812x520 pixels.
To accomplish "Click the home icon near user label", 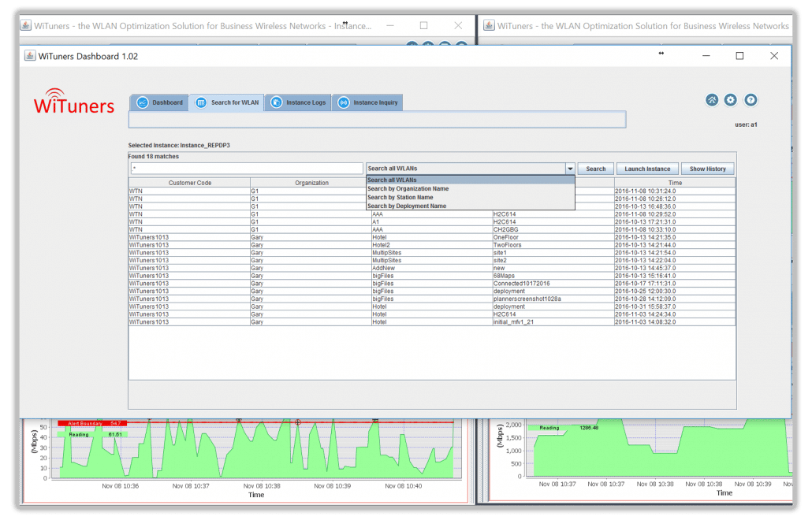I will point(712,100).
